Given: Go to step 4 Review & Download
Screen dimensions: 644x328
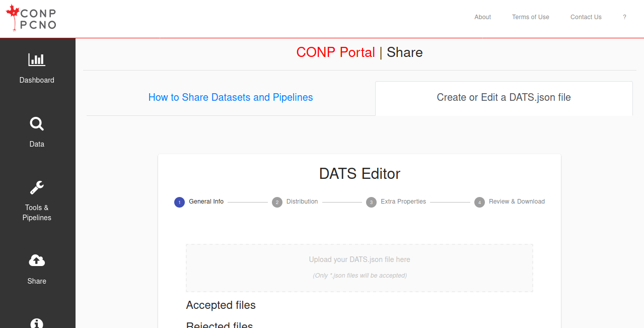Looking at the screenshot, I should pyautogui.click(x=479, y=202).
